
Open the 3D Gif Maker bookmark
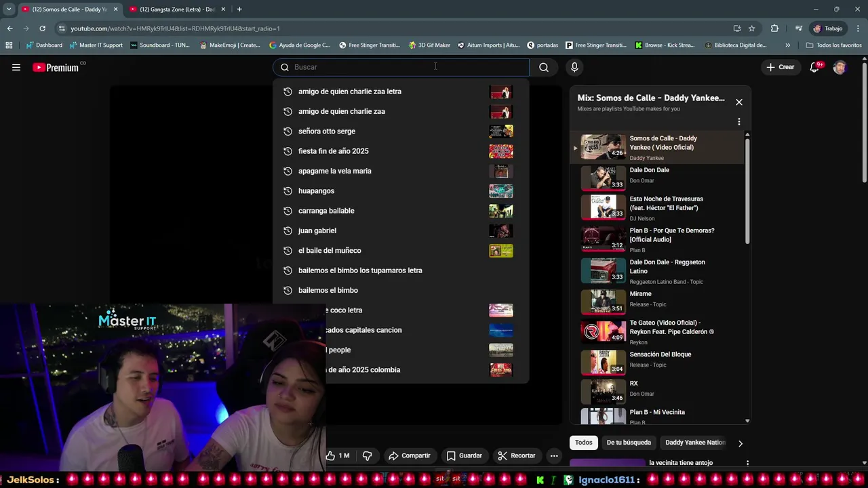pyautogui.click(x=429, y=45)
